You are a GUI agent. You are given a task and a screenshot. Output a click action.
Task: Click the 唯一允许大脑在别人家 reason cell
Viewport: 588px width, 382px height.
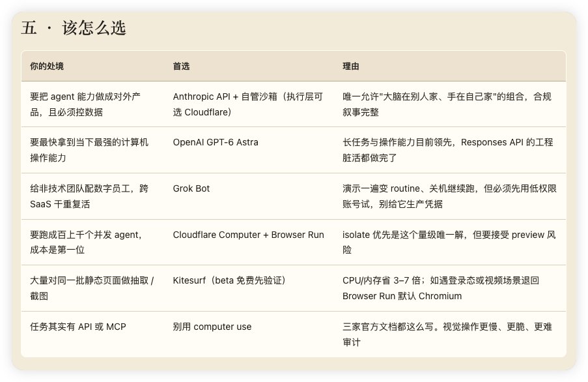(x=447, y=104)
